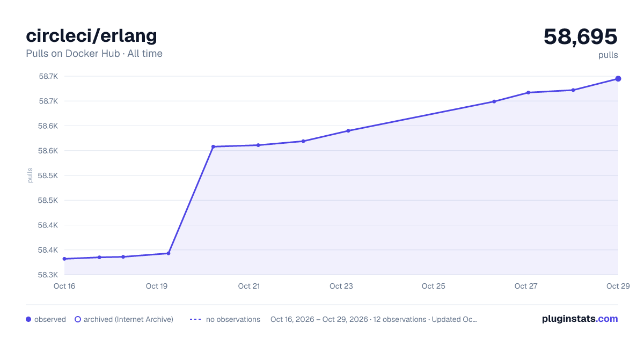Image resolution: width=644 pixels, height=338 pixels.
Task: Click the 'Oct 19' x-axis label
Action: (x=157, y=286)
